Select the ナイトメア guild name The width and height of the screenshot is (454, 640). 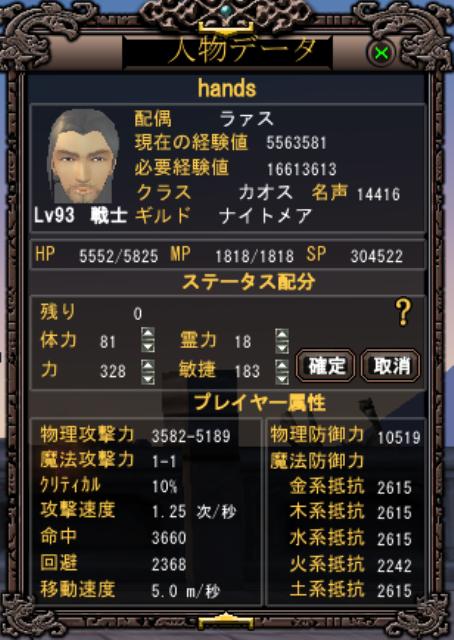(265, 216)
